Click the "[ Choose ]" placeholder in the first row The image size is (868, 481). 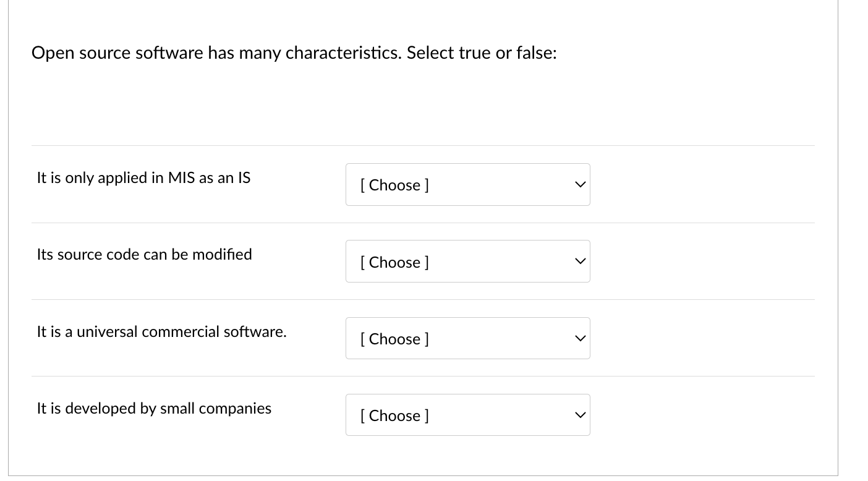[x=394, y=185]
